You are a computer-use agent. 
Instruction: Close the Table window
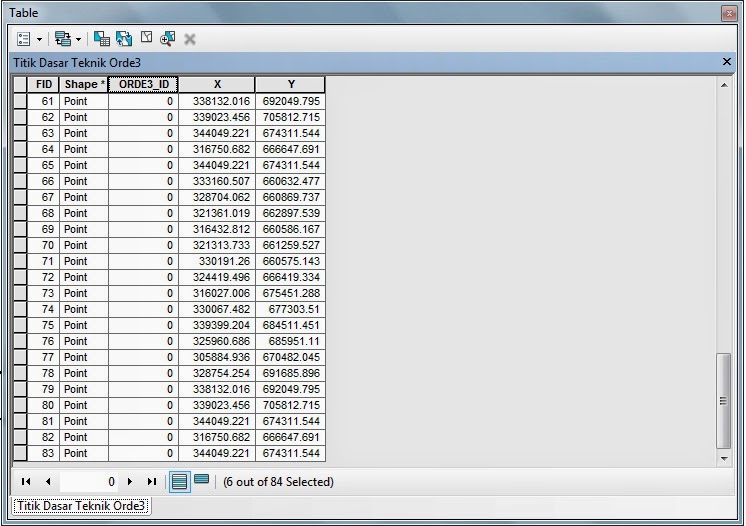728,13
